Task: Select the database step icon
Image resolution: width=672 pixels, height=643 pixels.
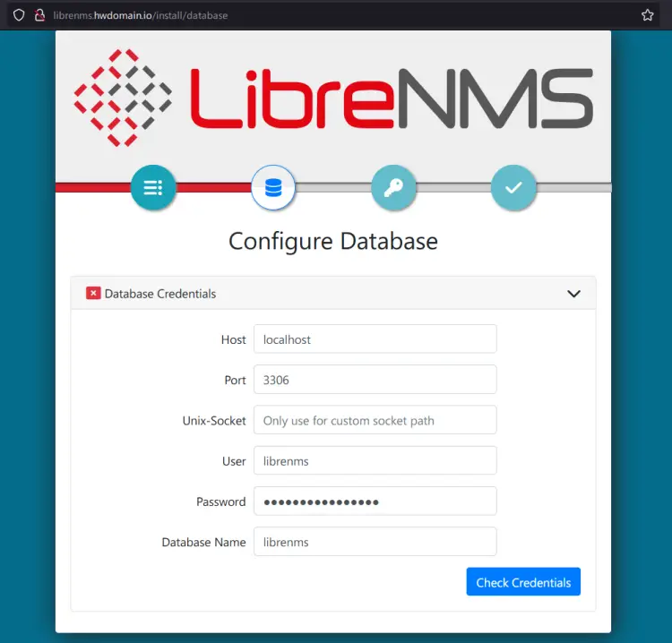Action: [x=273, y=188]
